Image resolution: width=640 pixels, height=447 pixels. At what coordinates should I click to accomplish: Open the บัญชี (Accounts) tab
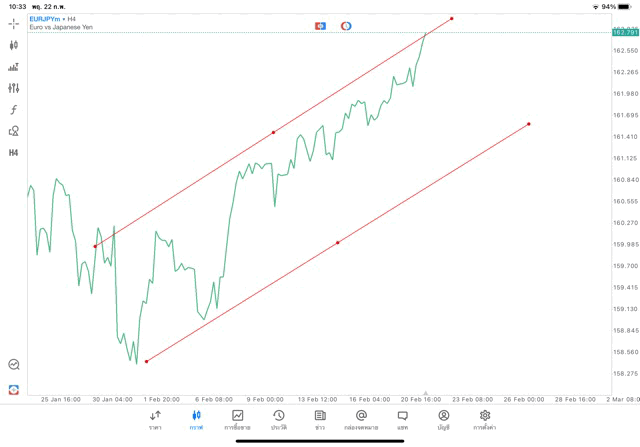pyautogui.click(x=443, y=419)
